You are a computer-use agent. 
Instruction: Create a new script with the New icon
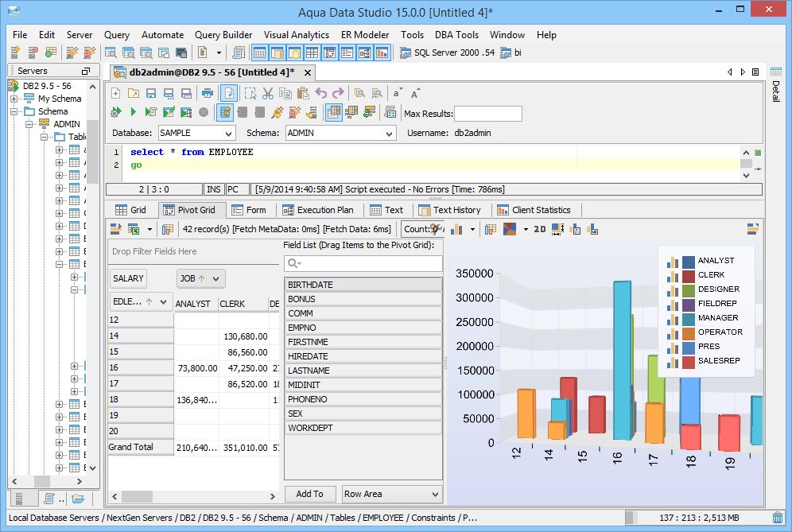tap(115, 93)
